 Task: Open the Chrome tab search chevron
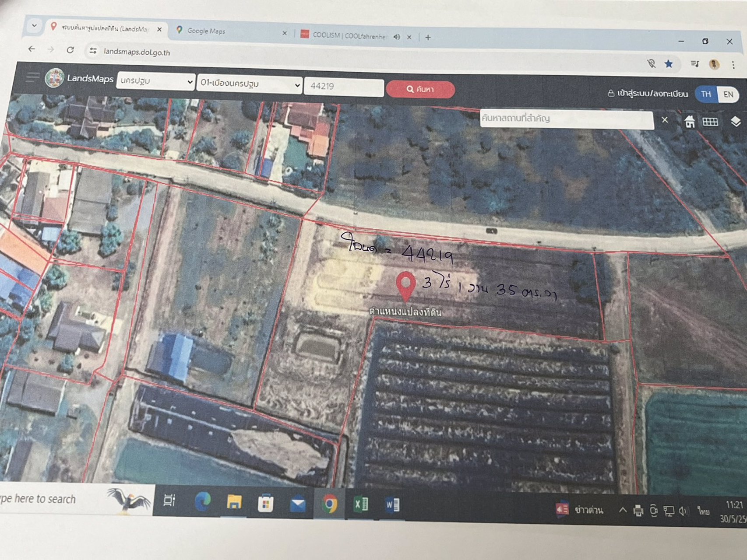pos(34,26)
